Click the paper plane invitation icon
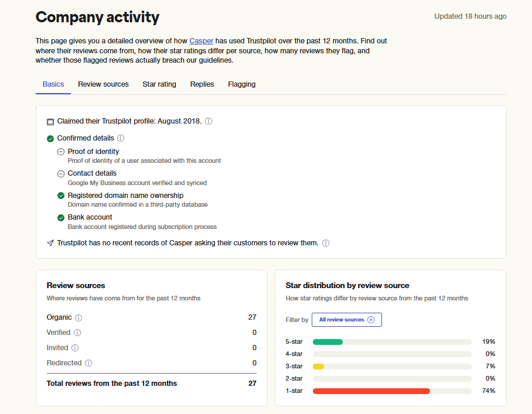 (50, 243)
